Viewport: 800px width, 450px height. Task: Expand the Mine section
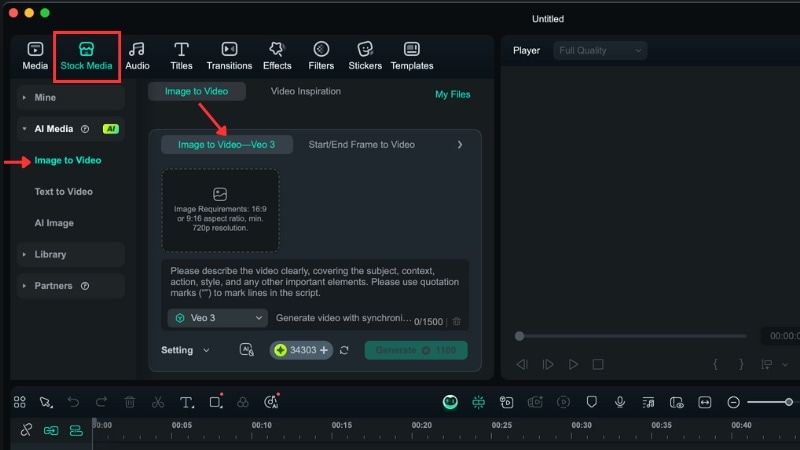point(71,97)
